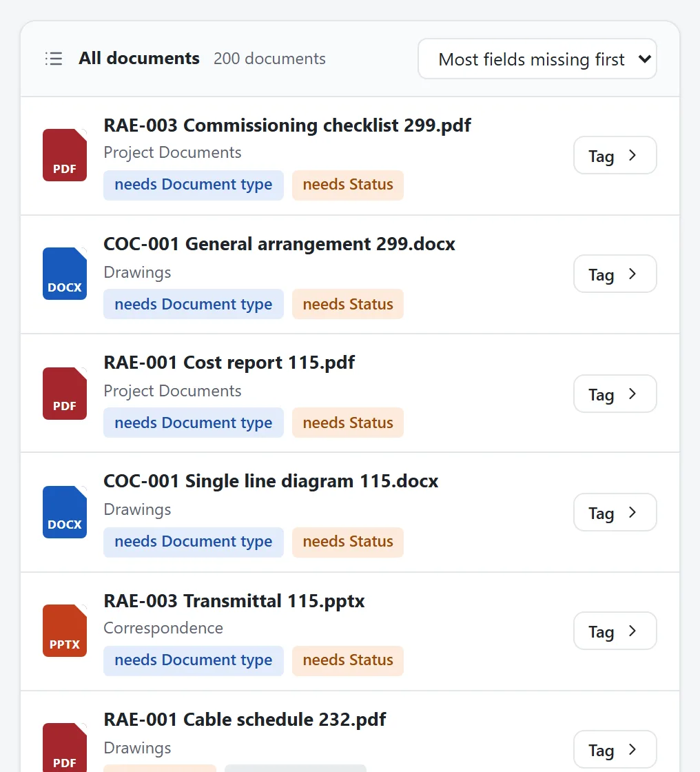Open the Most fields missing first sort dropdown
The image size is (700, 772).
pyautogui.click(x=537, y=59)
